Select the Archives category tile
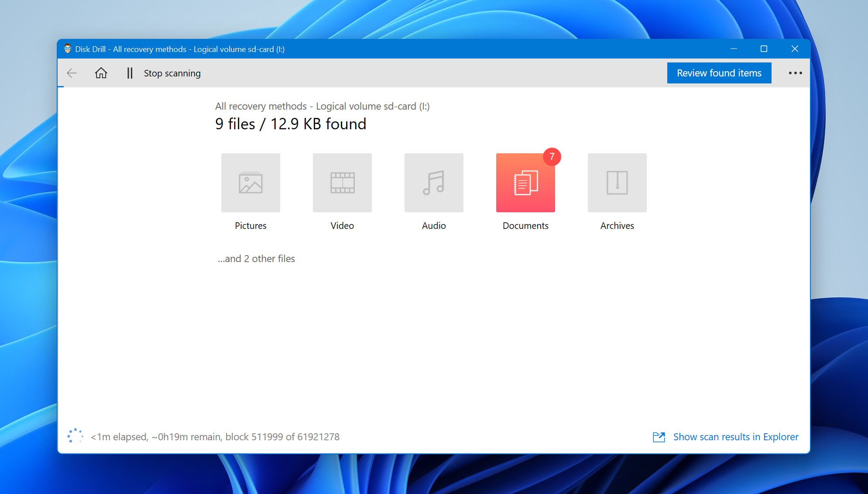 click(617, 183)
